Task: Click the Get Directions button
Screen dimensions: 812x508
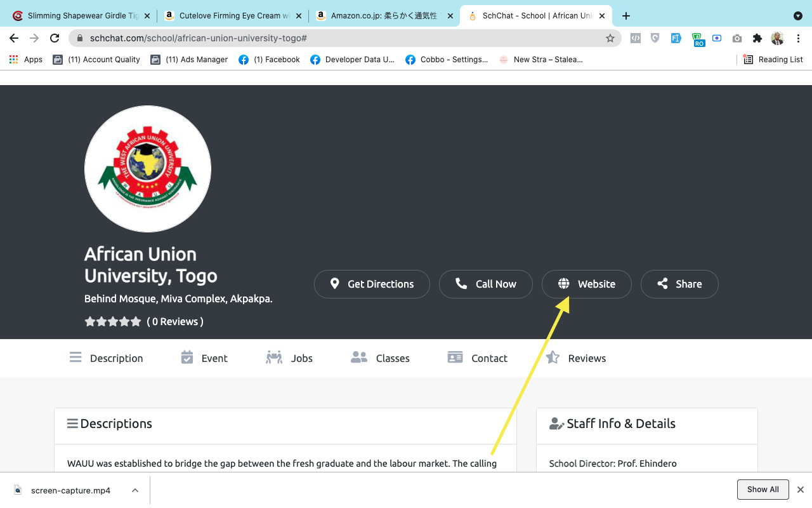Action: click(372, 284)
